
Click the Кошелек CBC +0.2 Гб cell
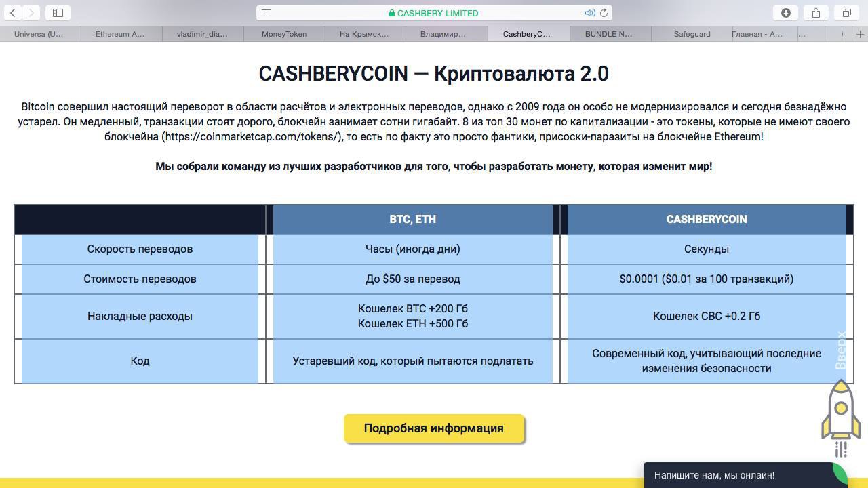(707, 316)
